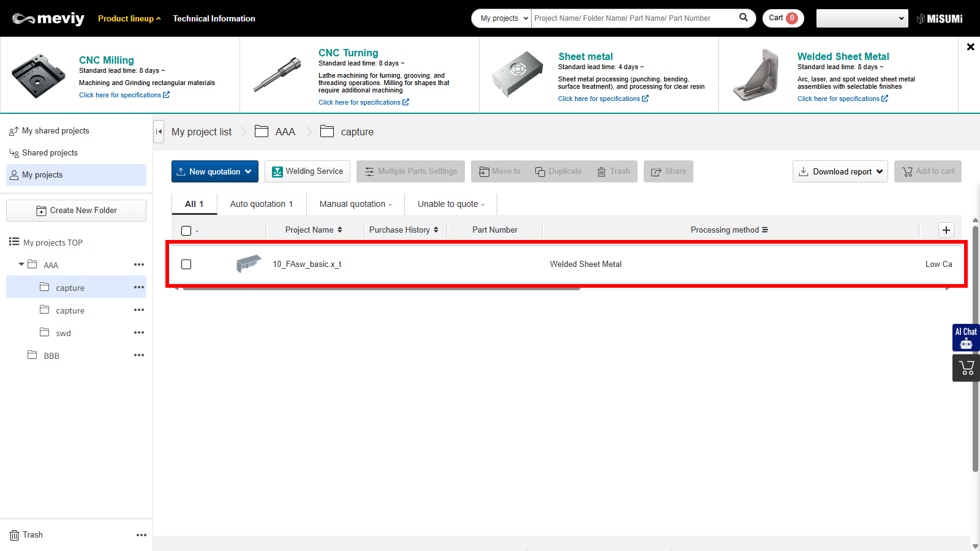
Task: Toggle the select-all header checkbox
Action: 186,231
